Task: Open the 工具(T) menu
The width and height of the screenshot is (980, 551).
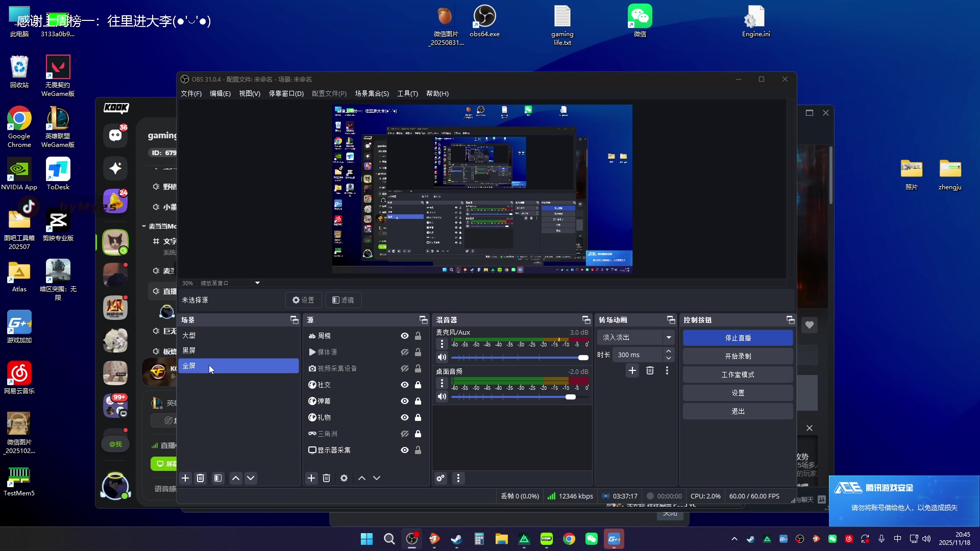Action: coord(407,93)
